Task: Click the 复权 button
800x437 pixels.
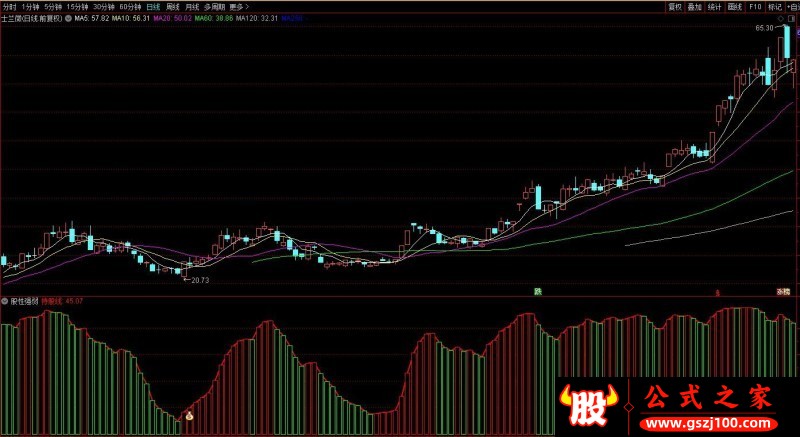Action: (x=676, y=7)
